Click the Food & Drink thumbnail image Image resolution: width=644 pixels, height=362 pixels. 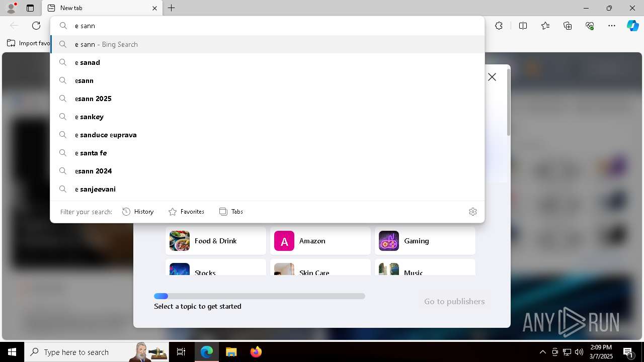180,241
